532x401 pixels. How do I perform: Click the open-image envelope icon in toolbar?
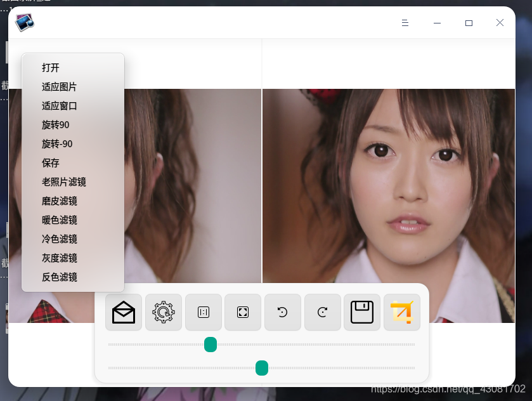point(124,312)
